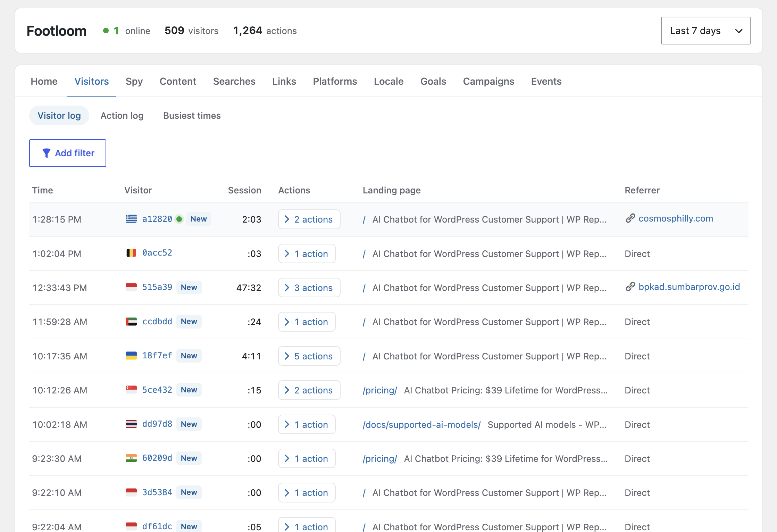The height and width of the screenshot is (532, 777).
Task: Click the Indonesia flag icon beside 515a39
Action: coord(131,287)
